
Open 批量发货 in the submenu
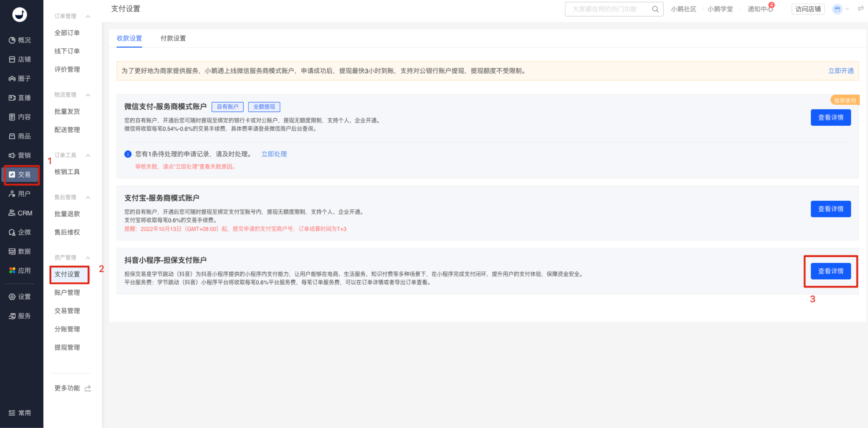(x=67, y=112)
